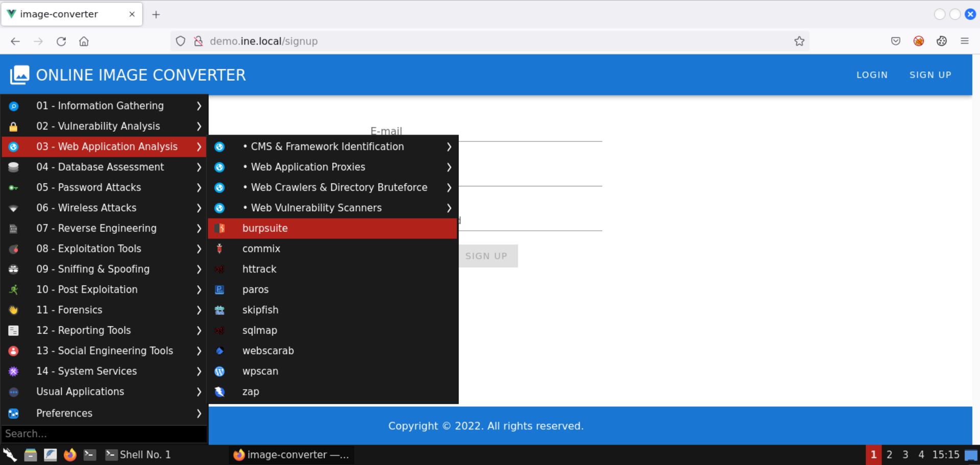Open 05 - Password Attacks menu
Screen dimensions: 980x465
104,187
